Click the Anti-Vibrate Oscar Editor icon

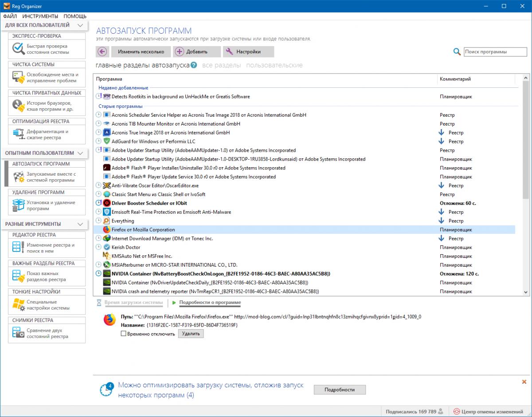coord(106,185)
